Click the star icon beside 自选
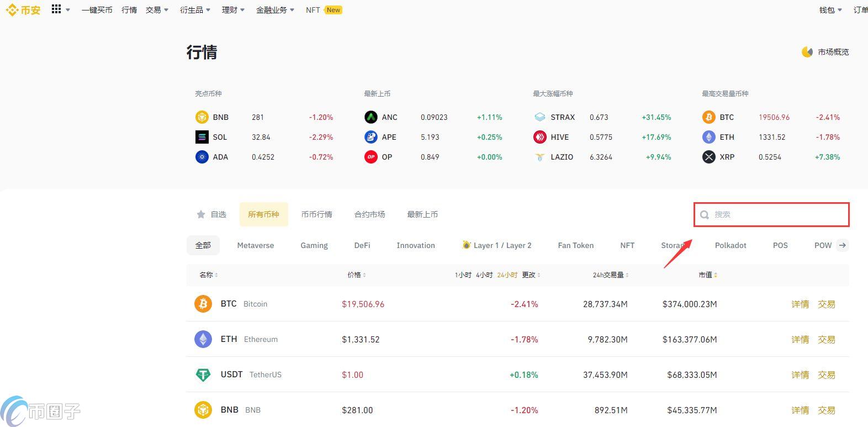868x427 pixels. click(x=201, y=214)
